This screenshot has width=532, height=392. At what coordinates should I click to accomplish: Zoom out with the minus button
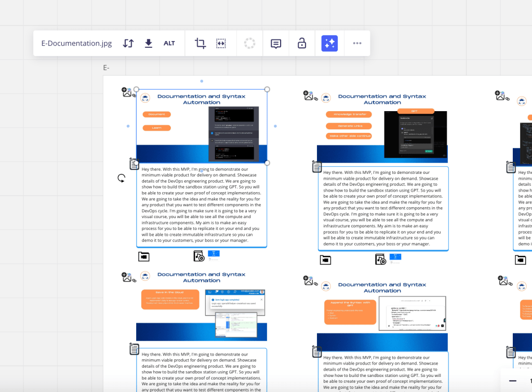[x=513, y=381]
